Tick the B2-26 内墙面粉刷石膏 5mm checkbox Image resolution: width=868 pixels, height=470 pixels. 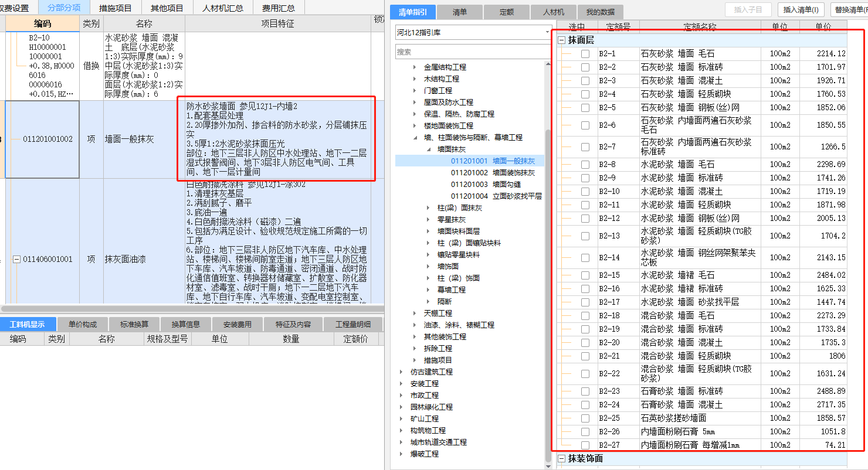pyautogui.click(x=585, y=432)
